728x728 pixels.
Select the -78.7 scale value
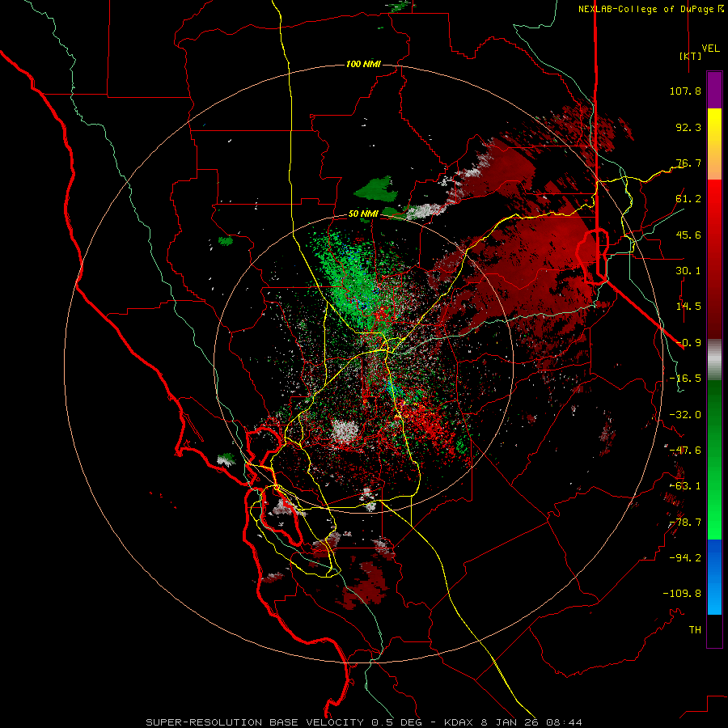[x=685, y=523]
